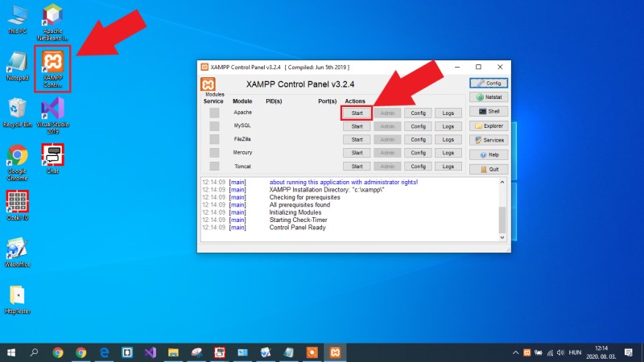
Task: Open the Windows Start menu
Action: [11, 352]
